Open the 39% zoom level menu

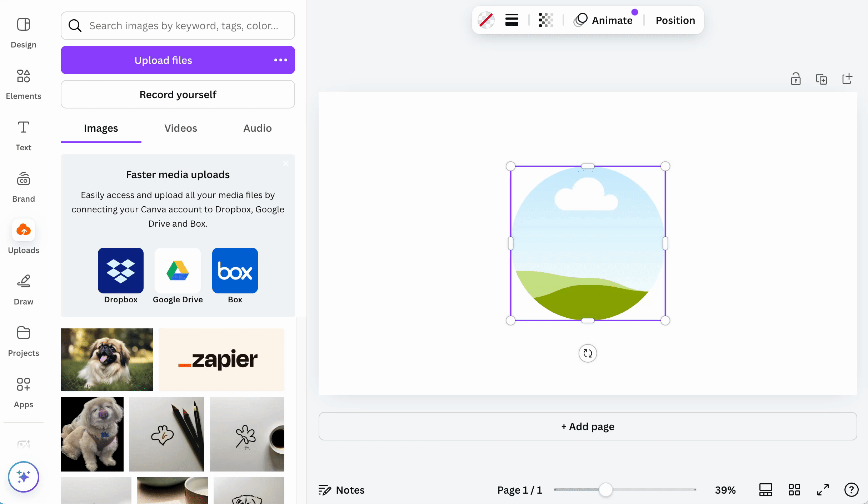pos(725,490)
